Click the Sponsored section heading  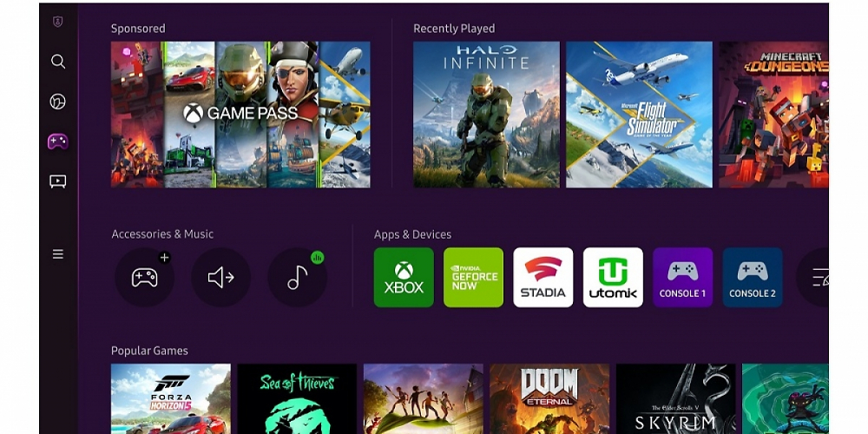point(138,29)
